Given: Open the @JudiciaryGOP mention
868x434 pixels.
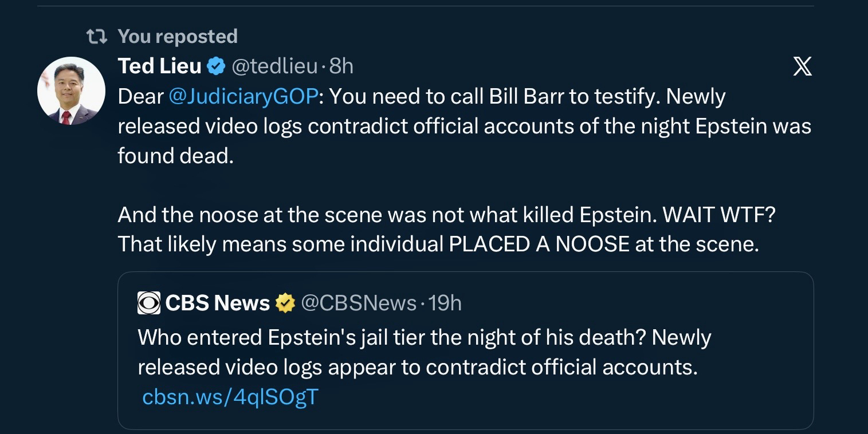Looking at the screenshot, I should (x=243, y=96).
